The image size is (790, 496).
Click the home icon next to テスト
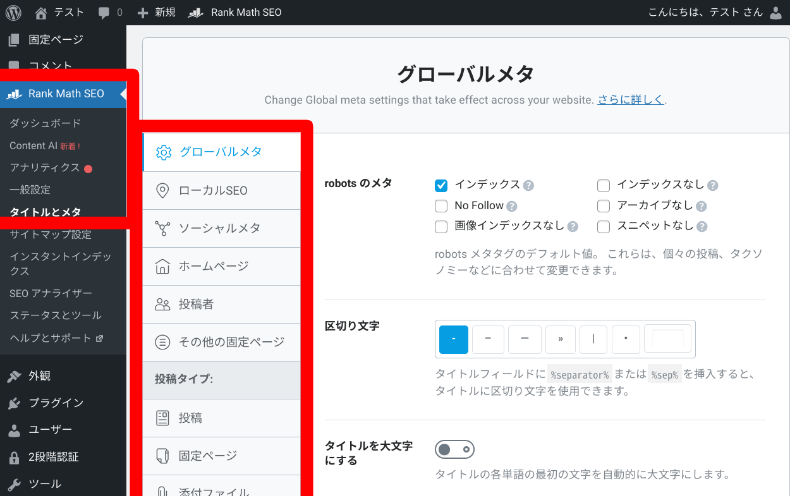point(41,12)
